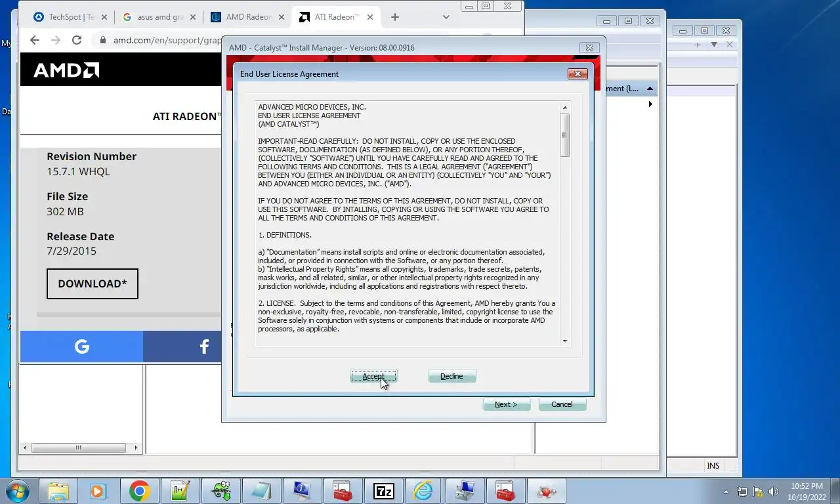
Task: Open the down-triangle menu in the rightmost window
Action: [714, 45]
